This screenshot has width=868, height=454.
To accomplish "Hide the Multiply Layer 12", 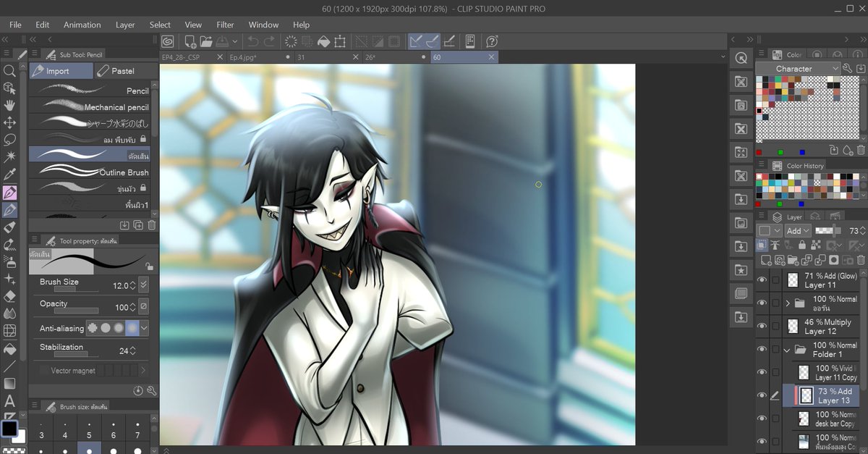I will pos(762,326).
